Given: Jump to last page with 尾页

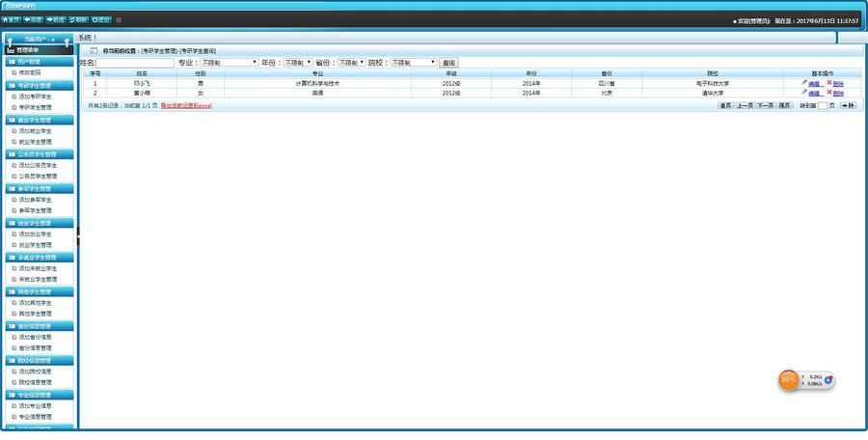Looking at the screenshot, I should click(x=784, y=105).
